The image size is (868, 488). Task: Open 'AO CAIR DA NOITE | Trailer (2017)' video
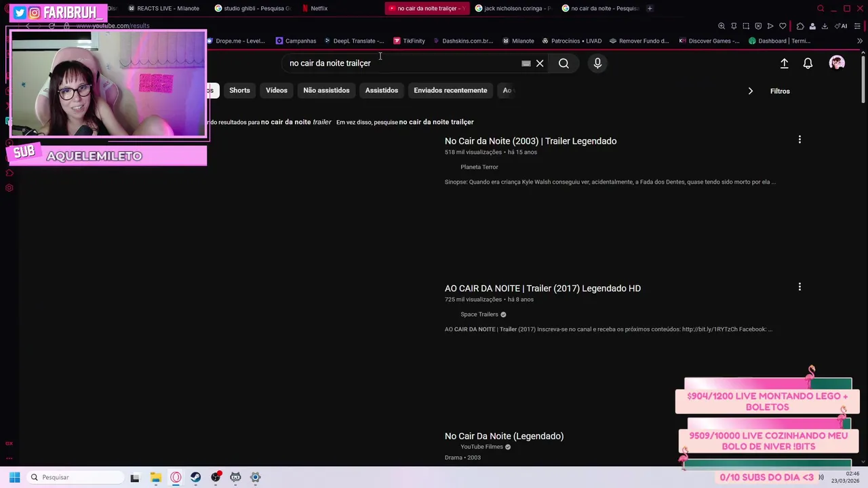[x=542, y=288]
